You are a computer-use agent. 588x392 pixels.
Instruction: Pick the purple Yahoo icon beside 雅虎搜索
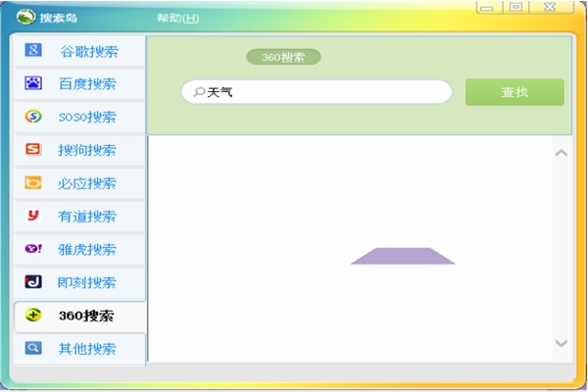[33, 249]
